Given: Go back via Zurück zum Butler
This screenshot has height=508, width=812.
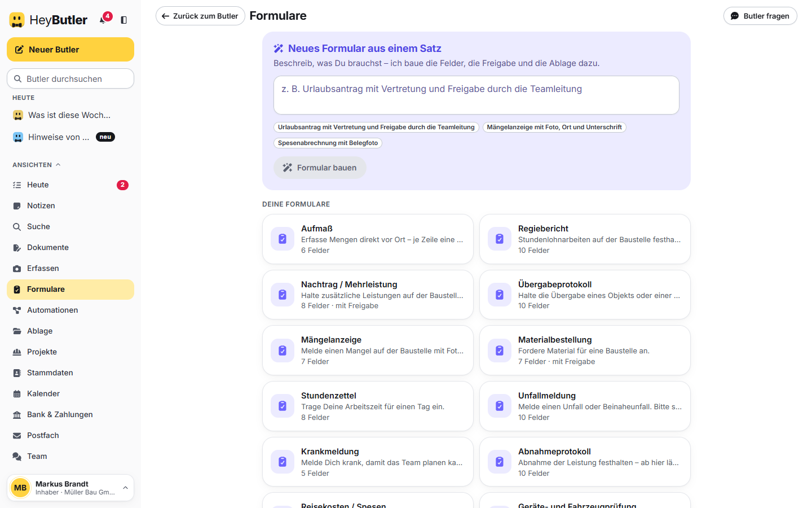Looking at the screenshot, I should (x=200, y=16).
